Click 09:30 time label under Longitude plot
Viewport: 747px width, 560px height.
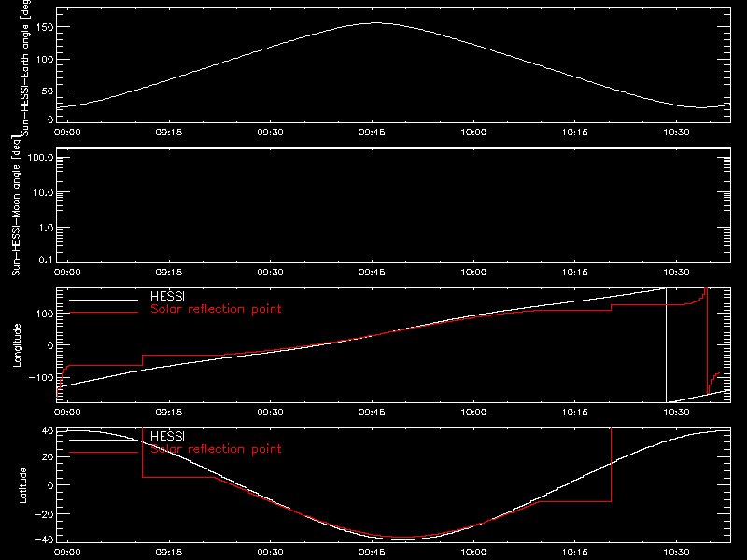(x=270, y=412)
